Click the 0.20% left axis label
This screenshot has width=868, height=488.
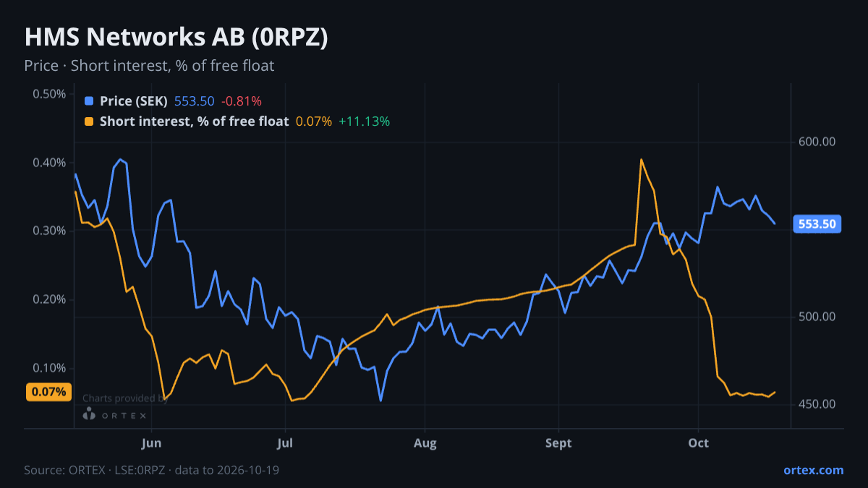tap(50, 299)
